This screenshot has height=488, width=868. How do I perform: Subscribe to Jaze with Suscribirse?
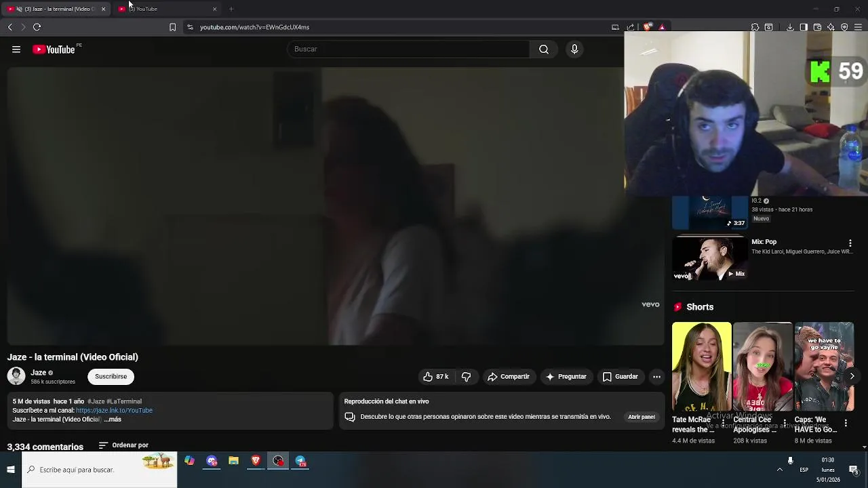coord(111,376)
